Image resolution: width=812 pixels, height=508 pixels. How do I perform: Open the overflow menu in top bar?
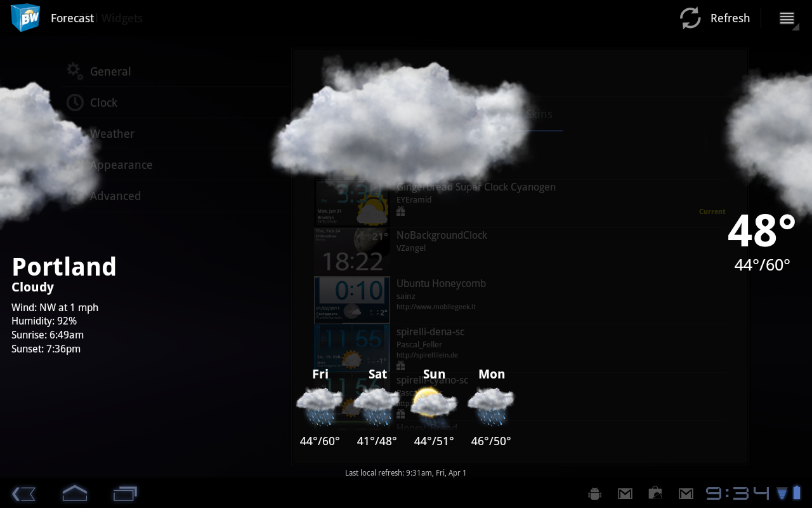787,18
